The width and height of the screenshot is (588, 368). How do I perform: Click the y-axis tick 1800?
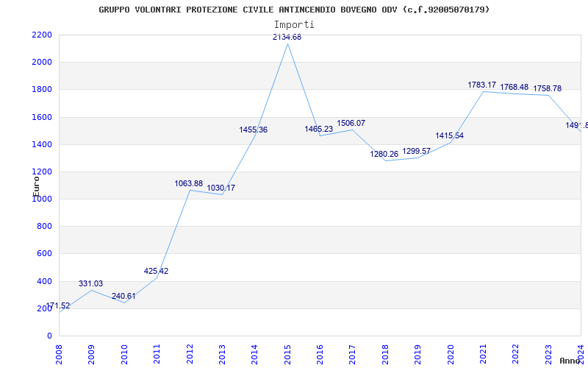pyautogui.click(x=42, y=90)
